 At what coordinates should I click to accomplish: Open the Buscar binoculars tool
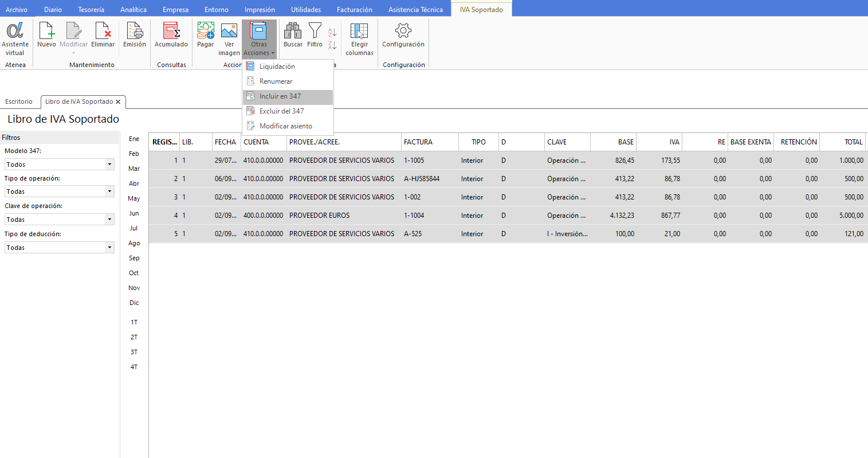(x=293, y=36)
